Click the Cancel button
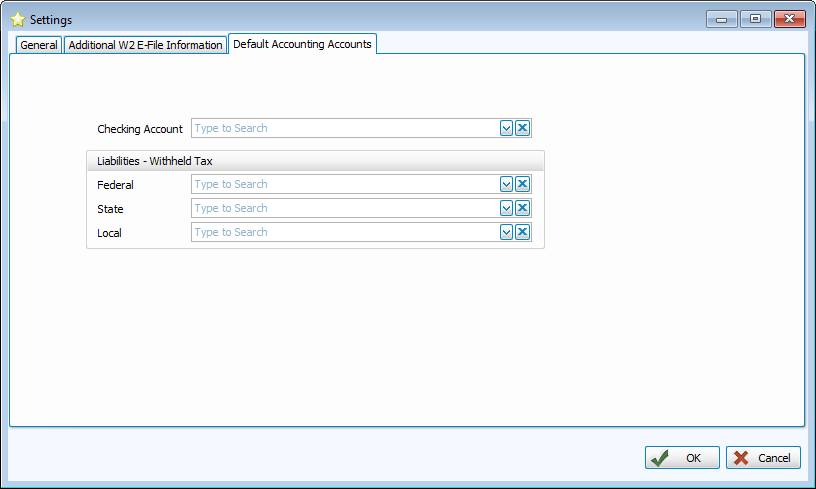The image size is (816, 489). click(763, 458)
